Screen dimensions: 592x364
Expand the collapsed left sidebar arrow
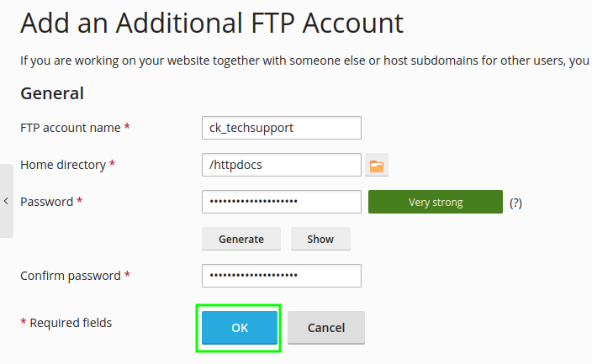pos(6,201)
